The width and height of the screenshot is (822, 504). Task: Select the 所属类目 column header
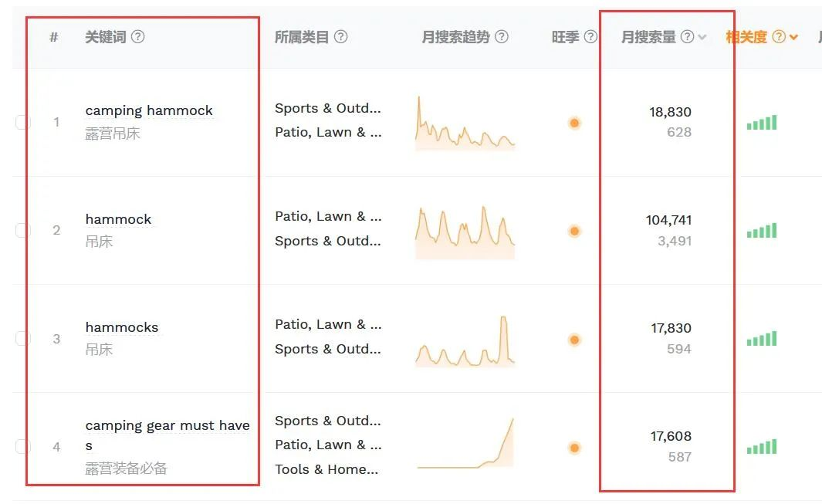click(302, 37)
